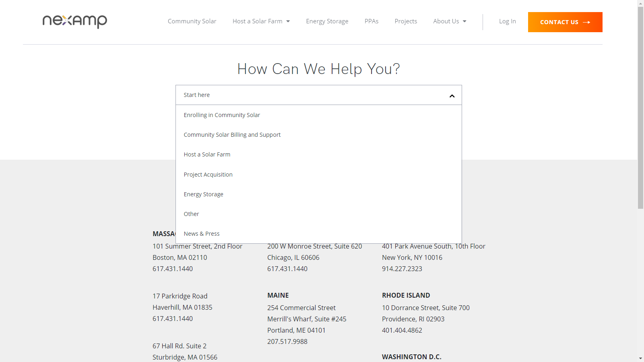
Task: Select the News & Press option
Action: point(319,234)
